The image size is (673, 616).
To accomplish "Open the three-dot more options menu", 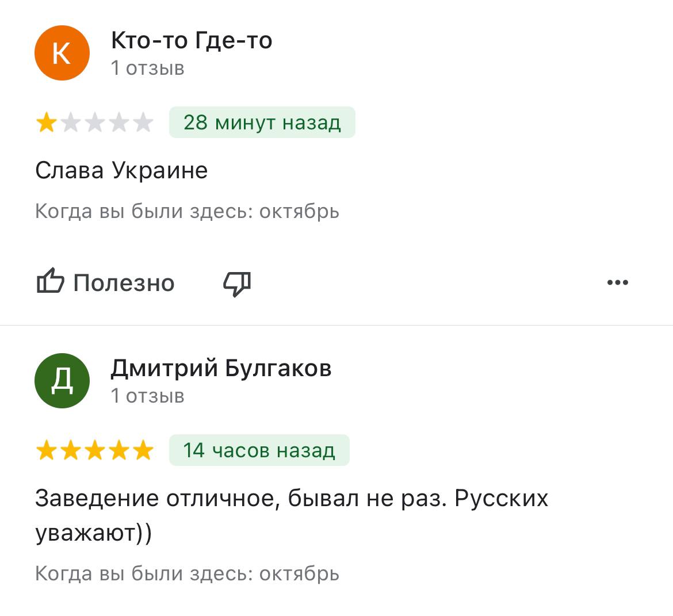I will (618, 282).
